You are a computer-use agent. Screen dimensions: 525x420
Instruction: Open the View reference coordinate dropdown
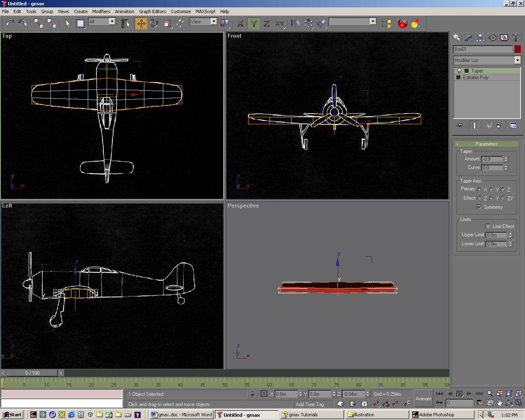[214, 22]
